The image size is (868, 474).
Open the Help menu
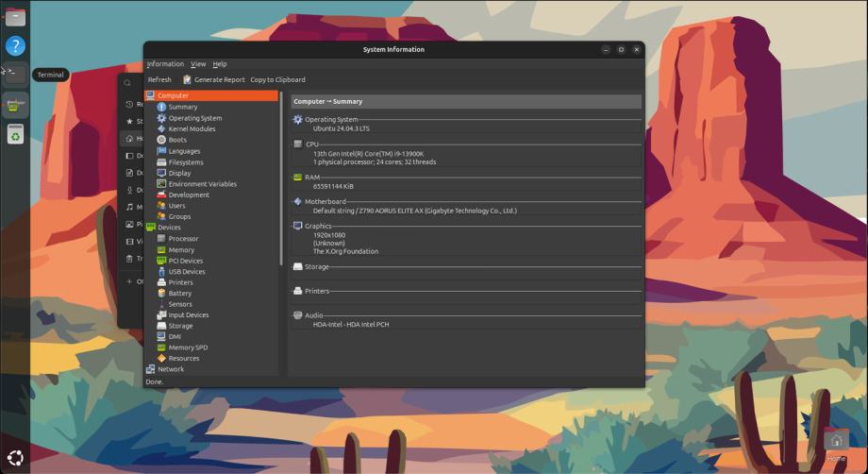click(x=220, y=64)
